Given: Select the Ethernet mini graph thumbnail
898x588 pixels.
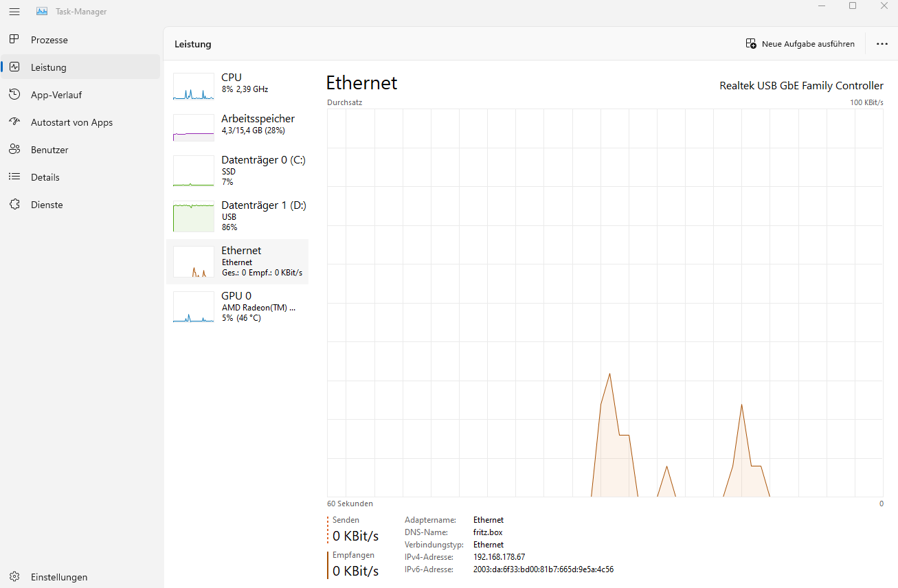Looking at the screenshot, I should pos(194,262).
